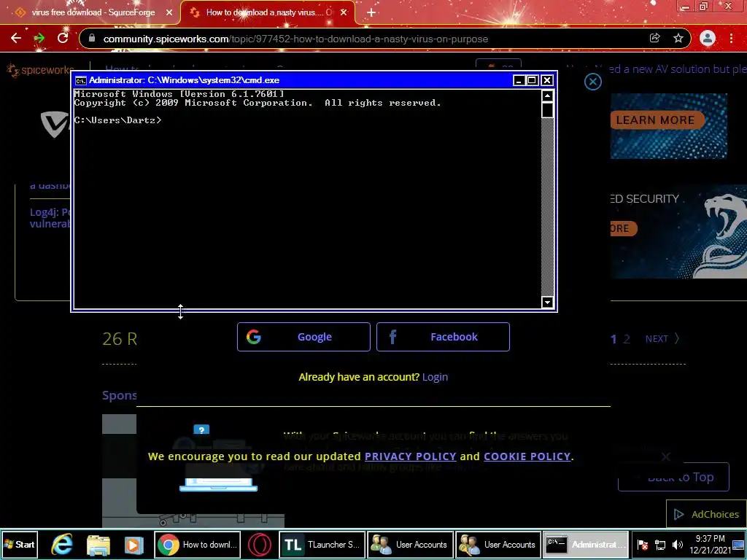
Task: Click the green forward arrow in Chrome
Action: [x=39, y=38]
